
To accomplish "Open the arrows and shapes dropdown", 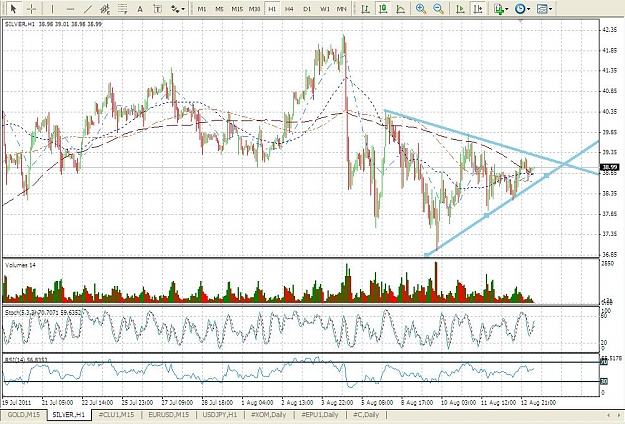I will [178, 9].
